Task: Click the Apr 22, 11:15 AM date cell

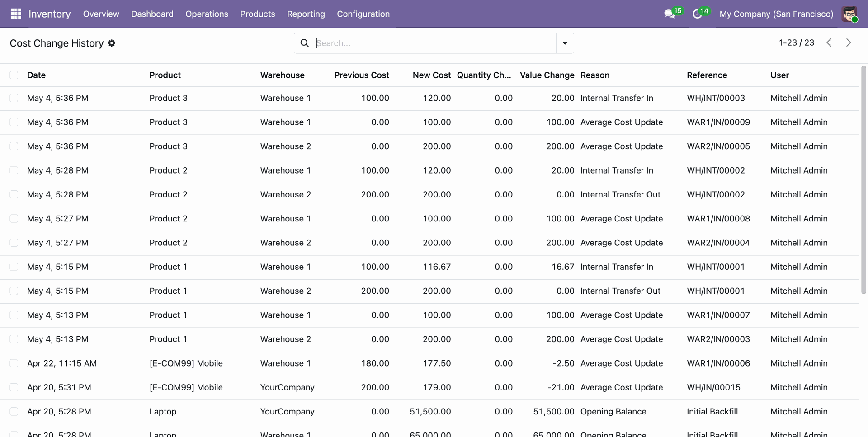Action: pos(62,363)
